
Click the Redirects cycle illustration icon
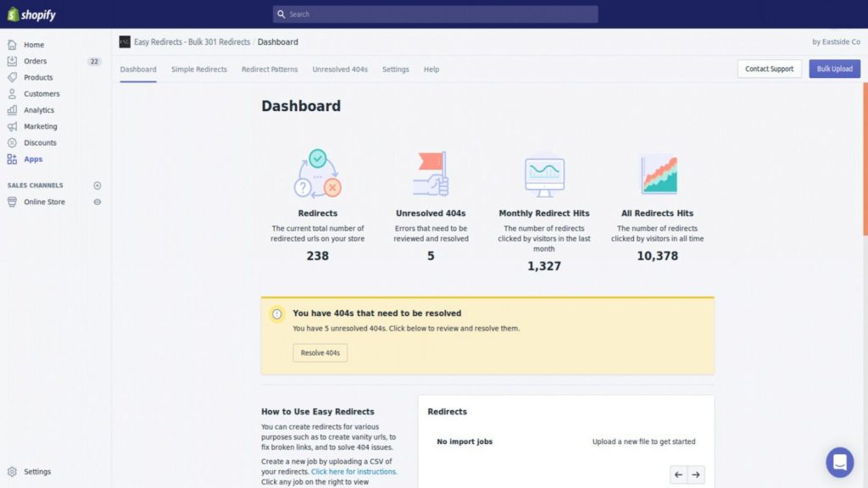[318, 174]
